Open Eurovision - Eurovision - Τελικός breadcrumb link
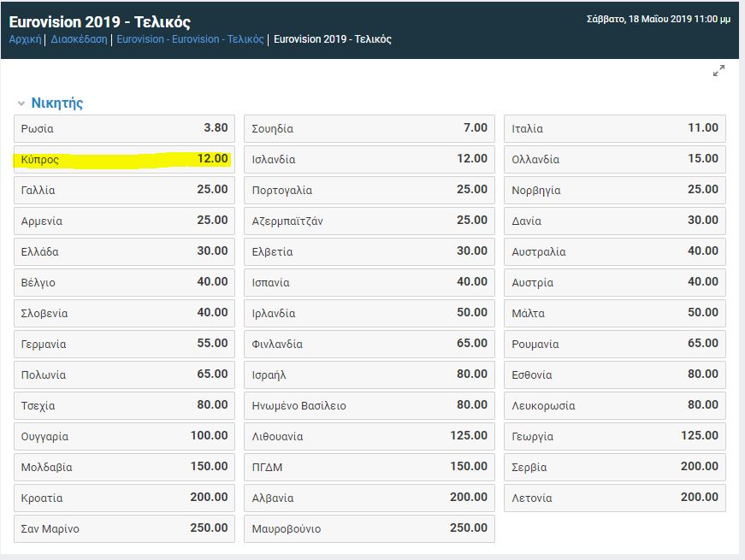Image resolution: width=745 pixels, height=560 pixels. 190,39
